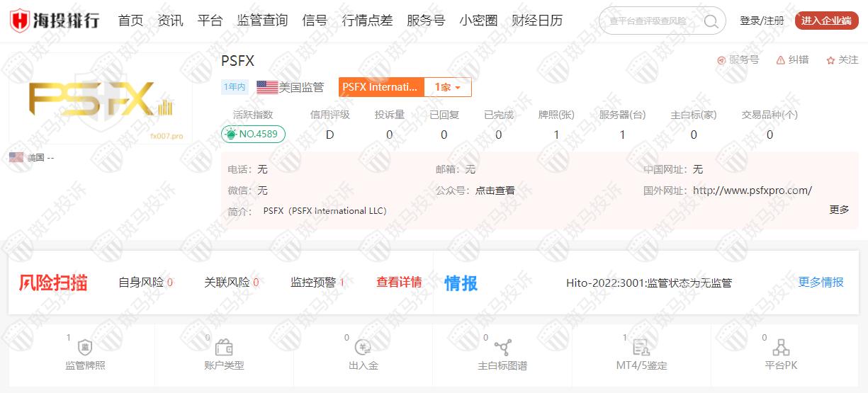Open the 查看详情 risk scan link
Image resolution: width=868 pixels, height=393 pixels.
click(x=399, y=282)
